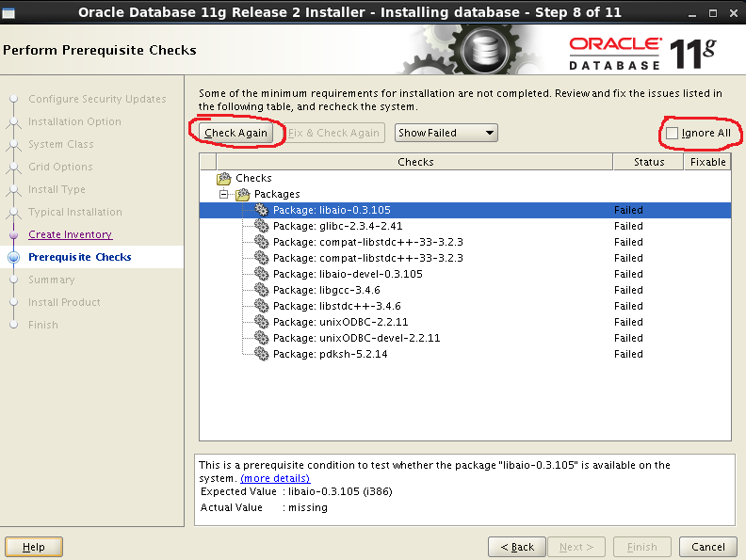Screen dimensions: 746x560
Task: Close the installer window
Action: pyautogui.click(x=734, y=13)
